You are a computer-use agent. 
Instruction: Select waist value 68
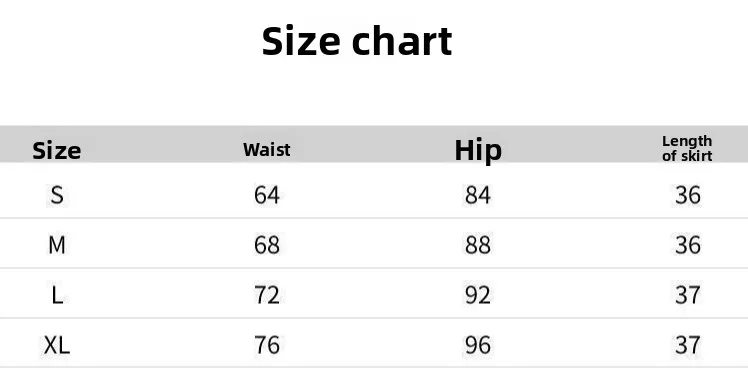coord(267,245)
